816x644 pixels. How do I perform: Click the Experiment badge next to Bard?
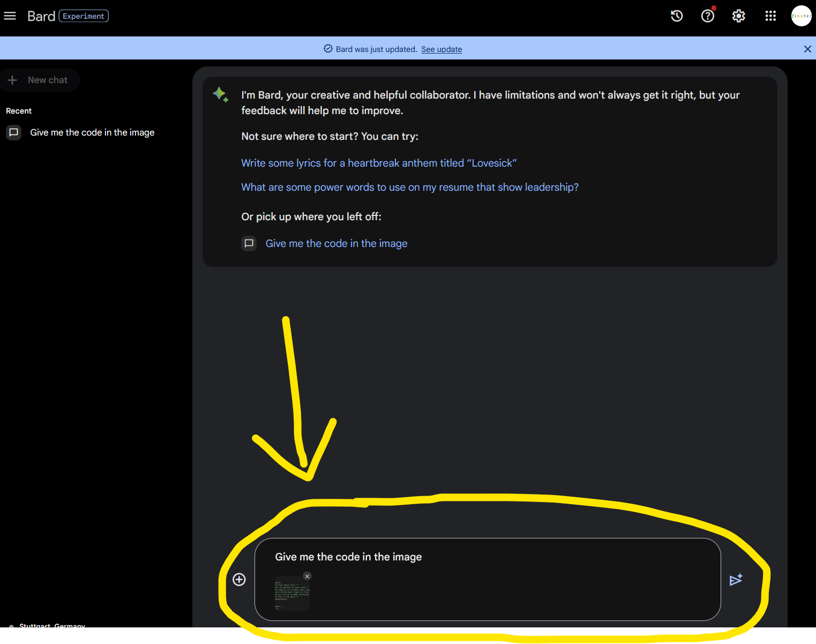click(84, 16)
